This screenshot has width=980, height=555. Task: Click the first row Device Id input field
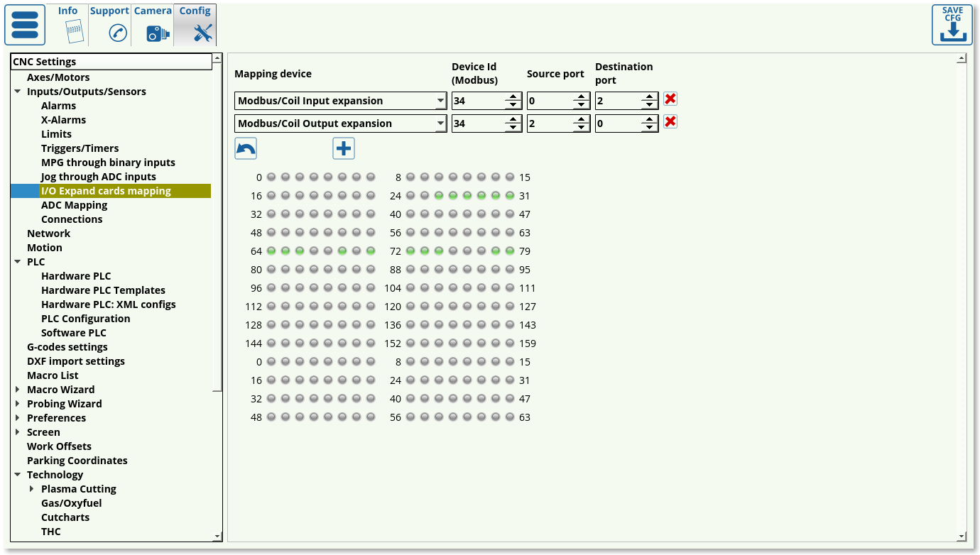pos(477,101)
